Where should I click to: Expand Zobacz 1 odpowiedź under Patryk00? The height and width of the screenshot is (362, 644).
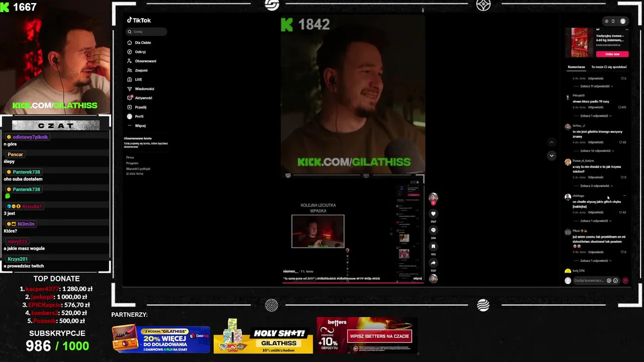tap(596, 116)
